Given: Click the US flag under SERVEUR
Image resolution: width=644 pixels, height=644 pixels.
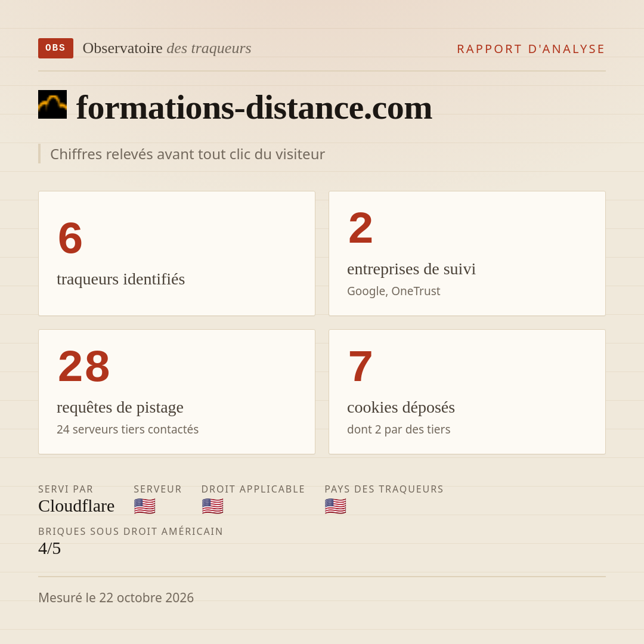Looking at the screenshot, I should (x=144, y=506).
